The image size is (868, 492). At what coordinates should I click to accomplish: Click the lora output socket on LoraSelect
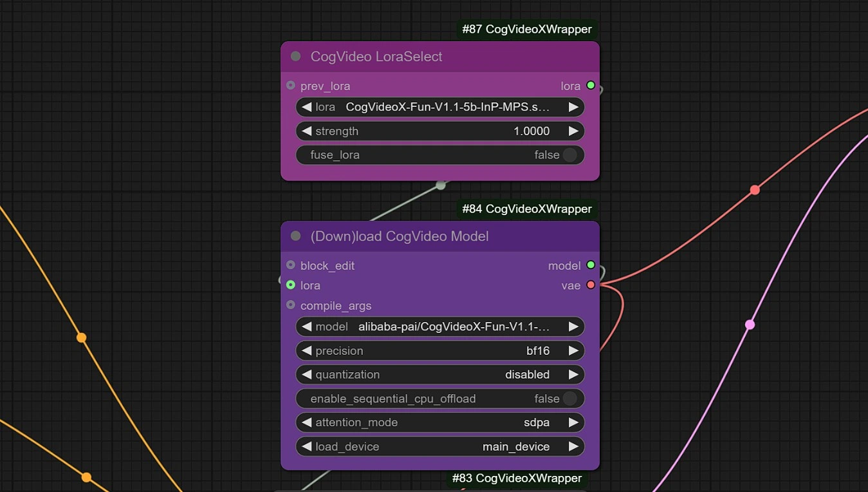click(x=591, y=85)
